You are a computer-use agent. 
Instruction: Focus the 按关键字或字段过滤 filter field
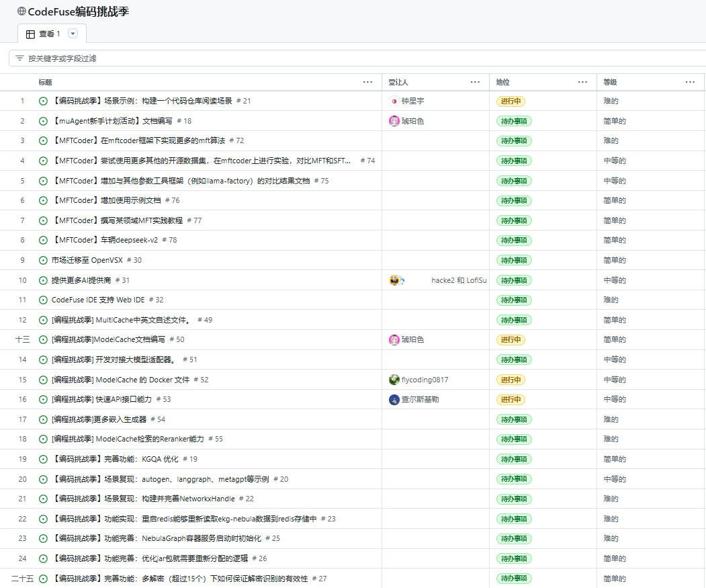357,58
